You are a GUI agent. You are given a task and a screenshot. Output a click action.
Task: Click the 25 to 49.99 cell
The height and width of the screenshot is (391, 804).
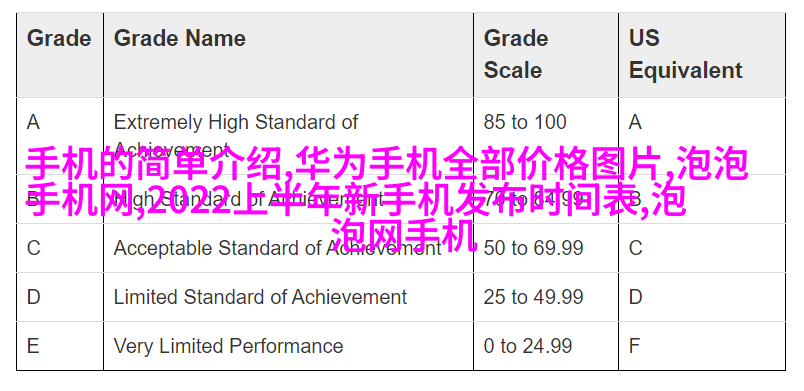point(546,297)
